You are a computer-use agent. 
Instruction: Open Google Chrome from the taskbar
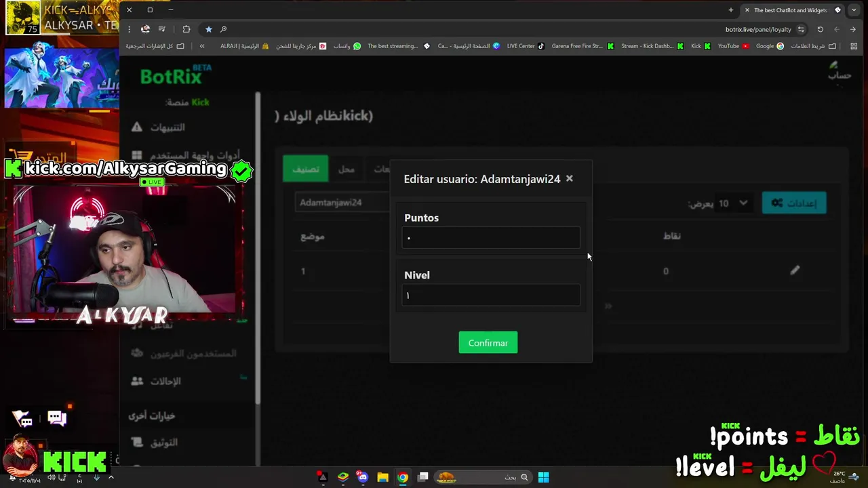(x=403, y=477)
